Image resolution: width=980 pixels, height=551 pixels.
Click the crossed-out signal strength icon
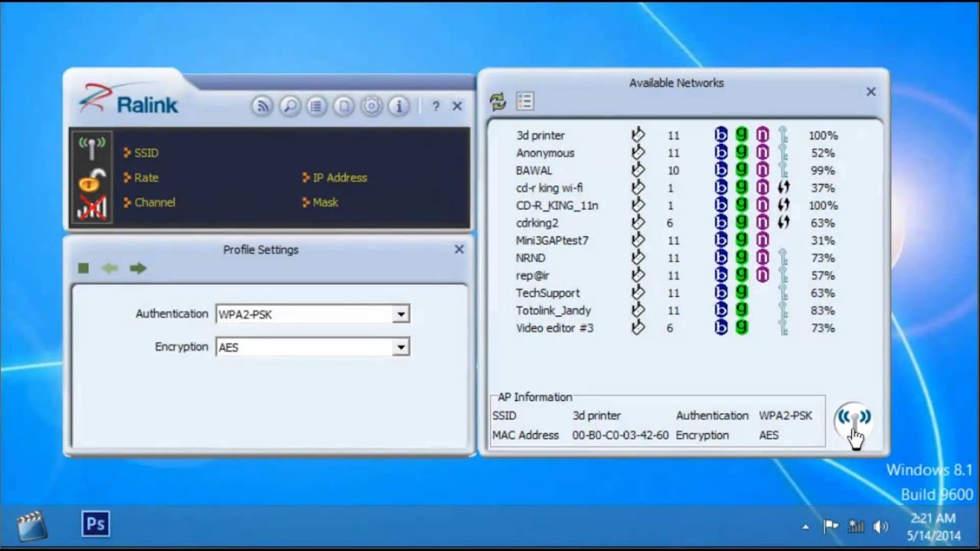pos(92,207)
